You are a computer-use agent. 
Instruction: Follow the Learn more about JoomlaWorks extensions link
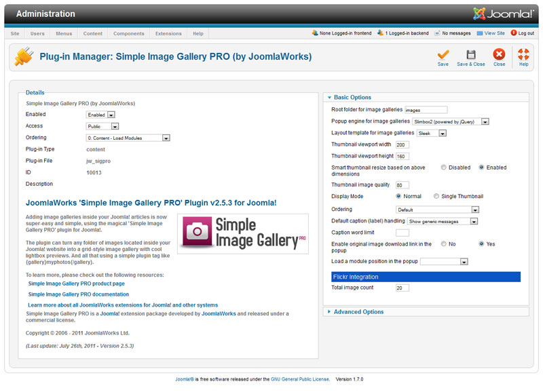click(x=123, y=305)
